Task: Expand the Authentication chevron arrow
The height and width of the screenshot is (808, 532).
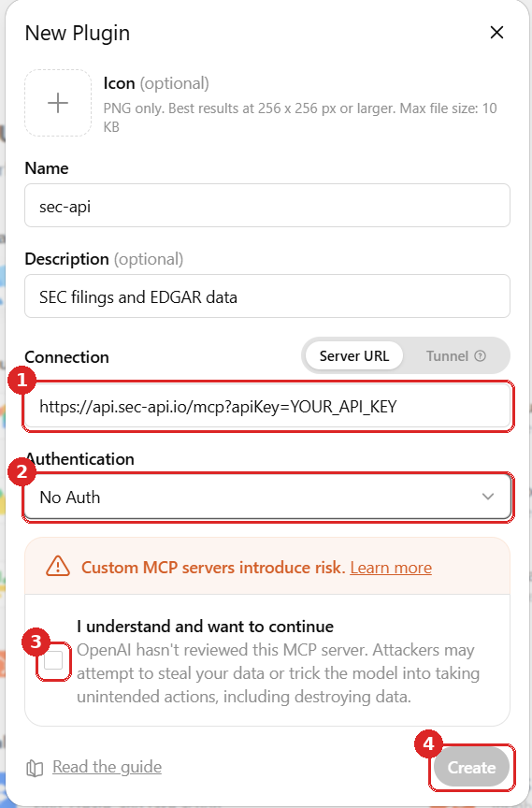Action: [x=488, y=497]
